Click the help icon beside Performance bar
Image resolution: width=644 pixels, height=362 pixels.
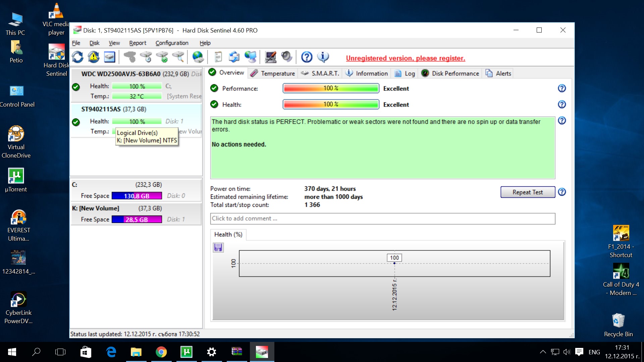point(561,88)
